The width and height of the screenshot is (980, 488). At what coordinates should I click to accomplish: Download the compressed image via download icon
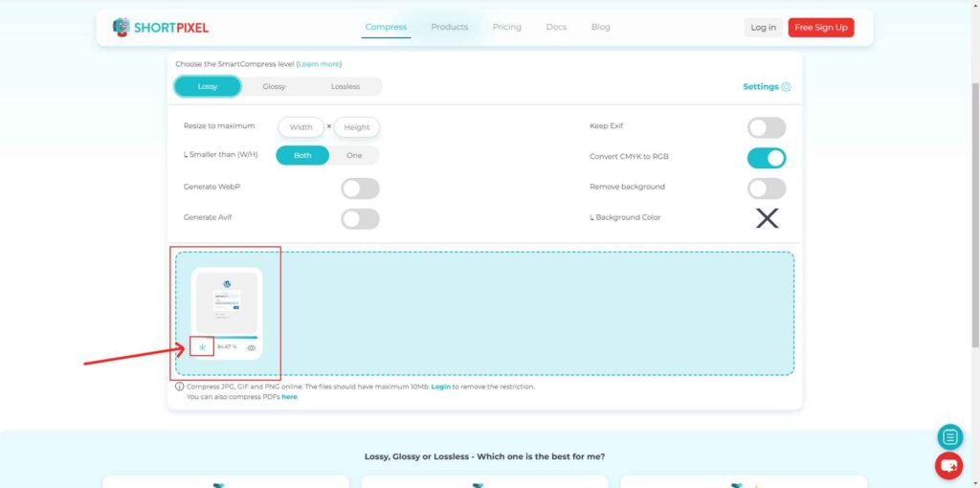click(x=202, y=346)
